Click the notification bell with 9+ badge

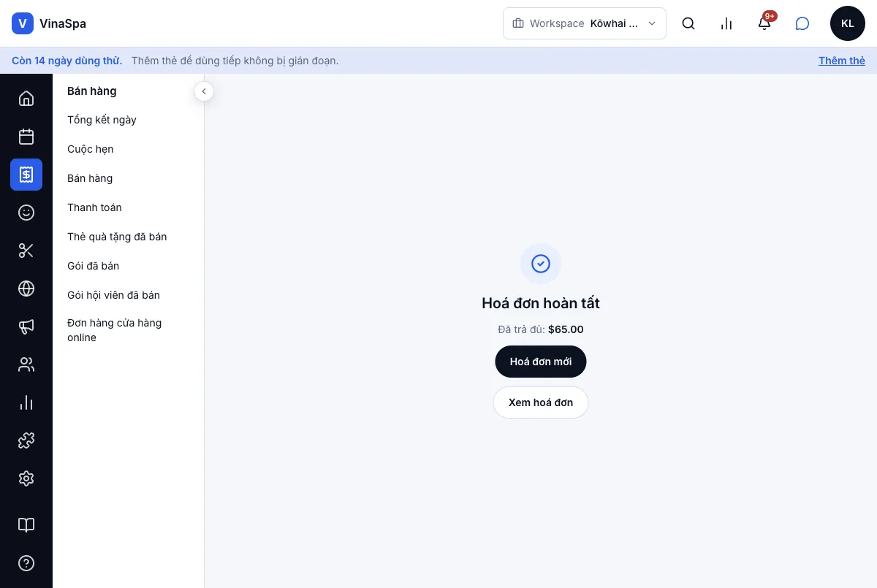(764, 23)
